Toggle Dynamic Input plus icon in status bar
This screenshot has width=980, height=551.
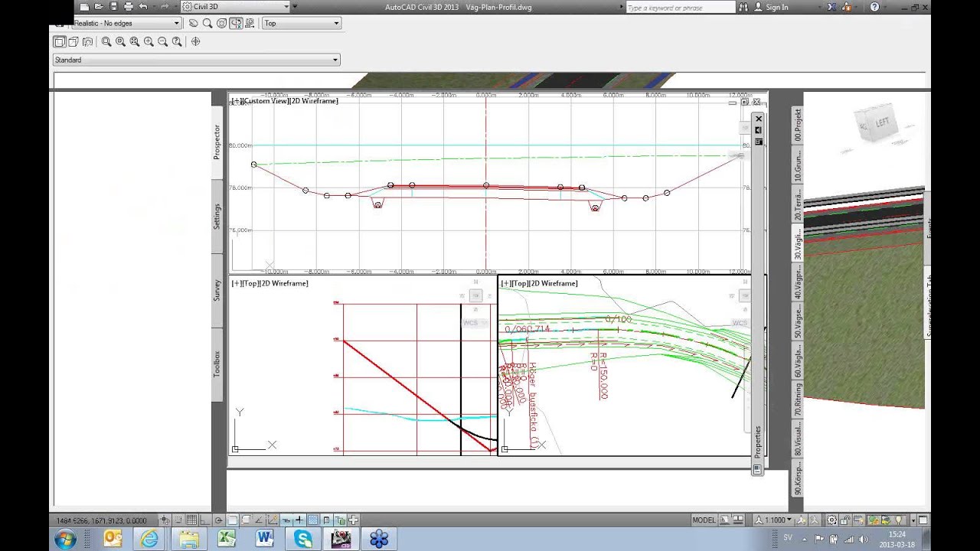pyautogui.click(x=299, y=520)
